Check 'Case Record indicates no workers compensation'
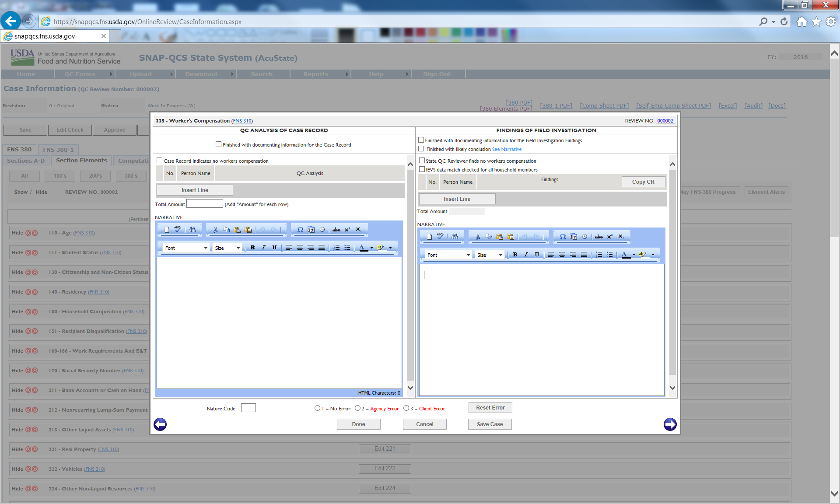This screenshot has width=840, height=504. click(x=160, y=161)
